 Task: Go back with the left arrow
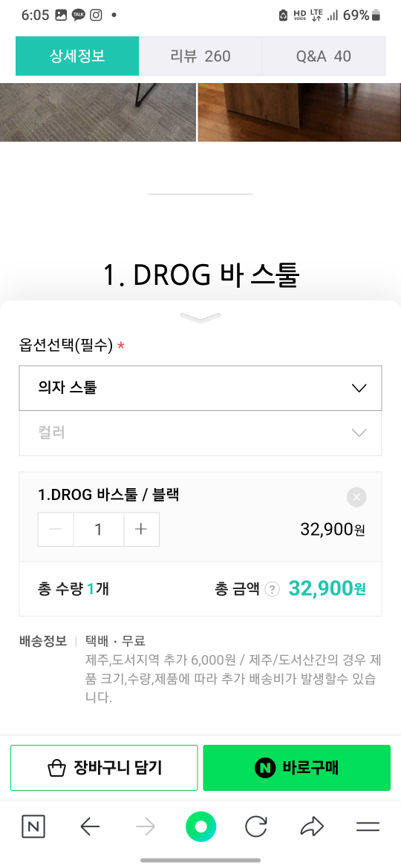[90, 827]
